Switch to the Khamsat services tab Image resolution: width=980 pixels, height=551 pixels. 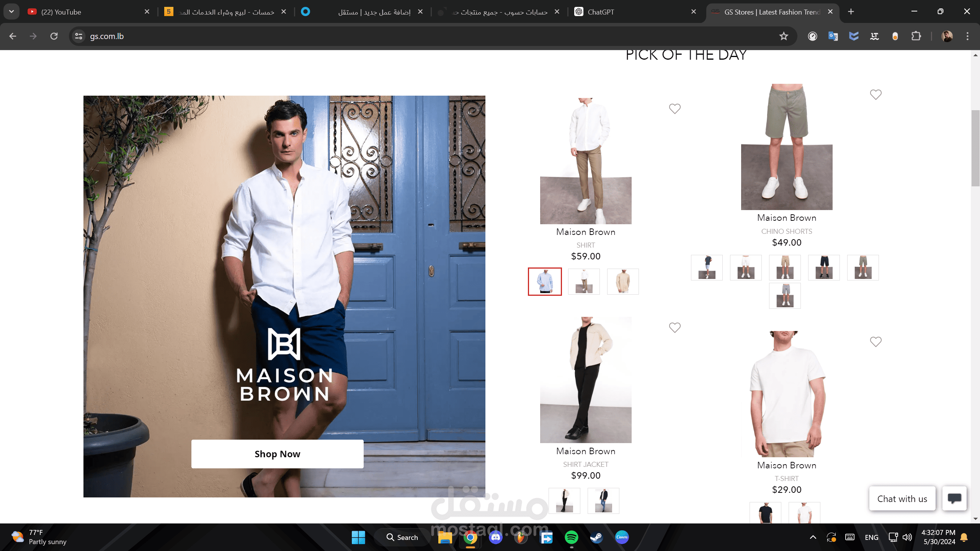tap(226, 12)
